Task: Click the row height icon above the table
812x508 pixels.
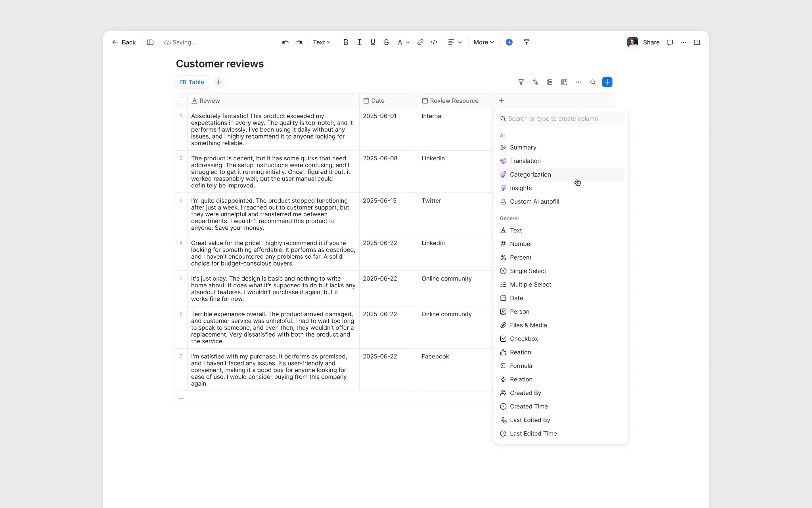Action: click(550, 82)
